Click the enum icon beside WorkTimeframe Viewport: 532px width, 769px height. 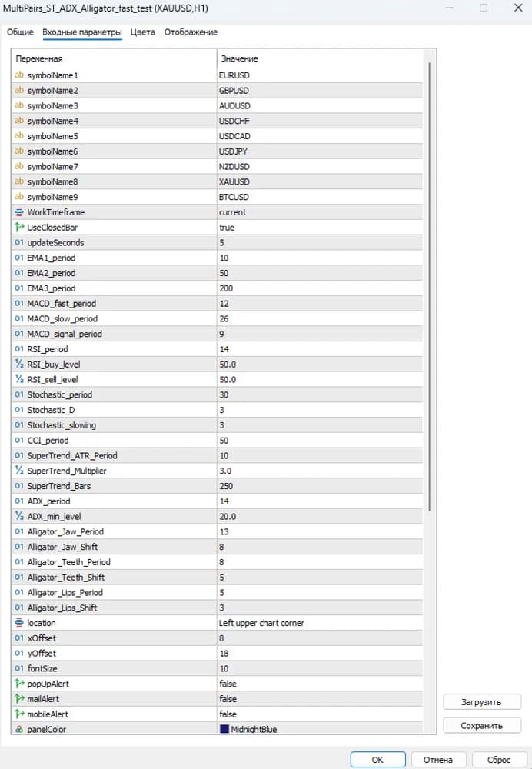pos(19,212)
